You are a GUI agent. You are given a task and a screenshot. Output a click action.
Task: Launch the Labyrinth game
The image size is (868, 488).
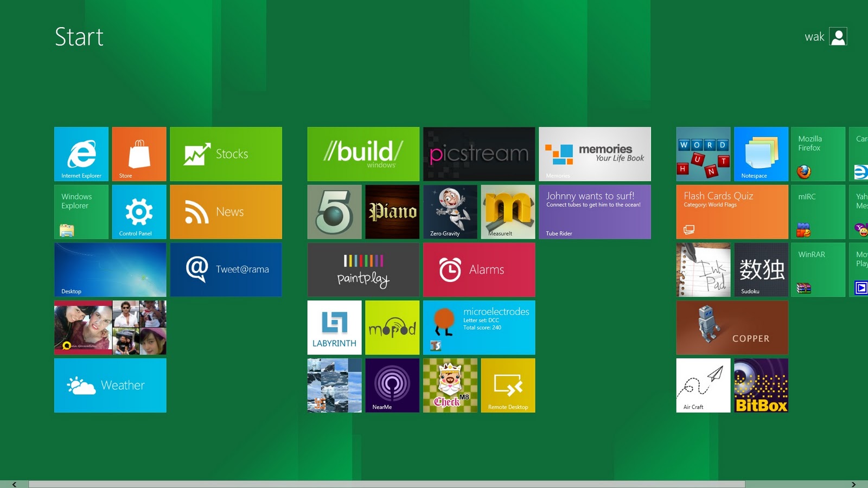click(x=334, y=328)
